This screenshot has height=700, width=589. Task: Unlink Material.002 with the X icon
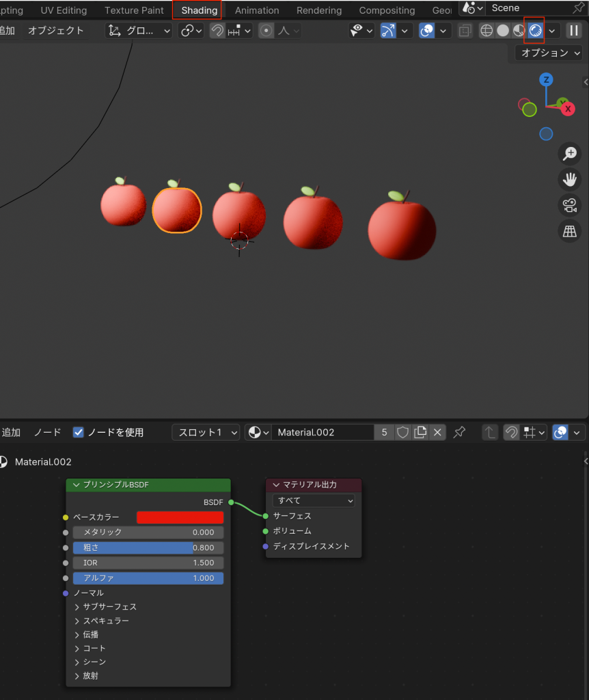(x=438, y=432)
